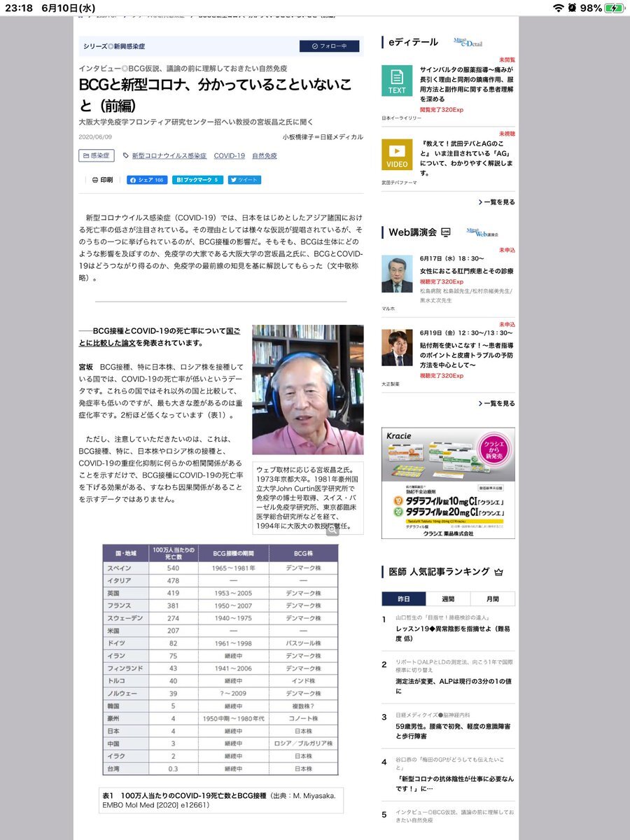The height and width of the screenshot is (840, 630).
Task: Tap the alarm clock status icon
Action: 573,8
